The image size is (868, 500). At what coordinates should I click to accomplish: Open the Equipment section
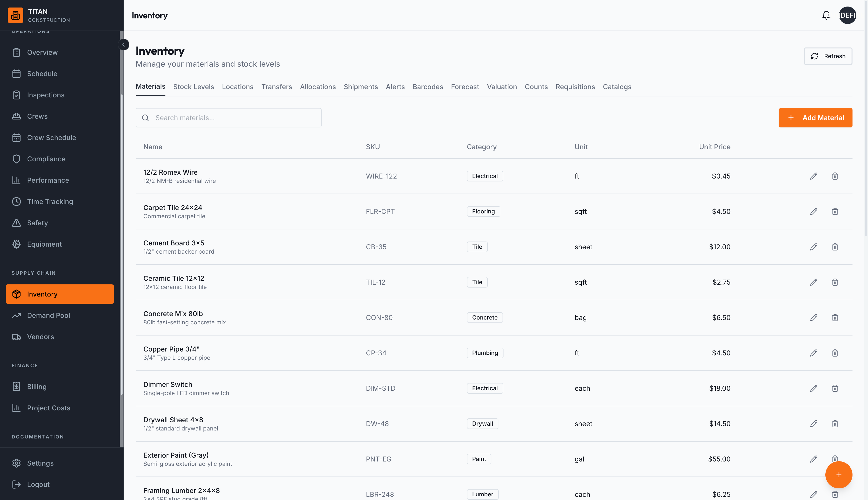pyautogui.click(x=60, y=244)
